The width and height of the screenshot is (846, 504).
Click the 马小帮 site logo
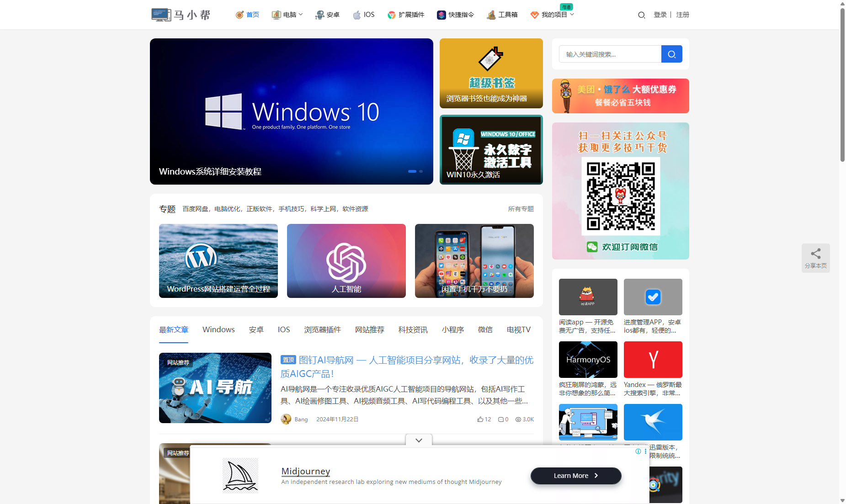point(181,15)
